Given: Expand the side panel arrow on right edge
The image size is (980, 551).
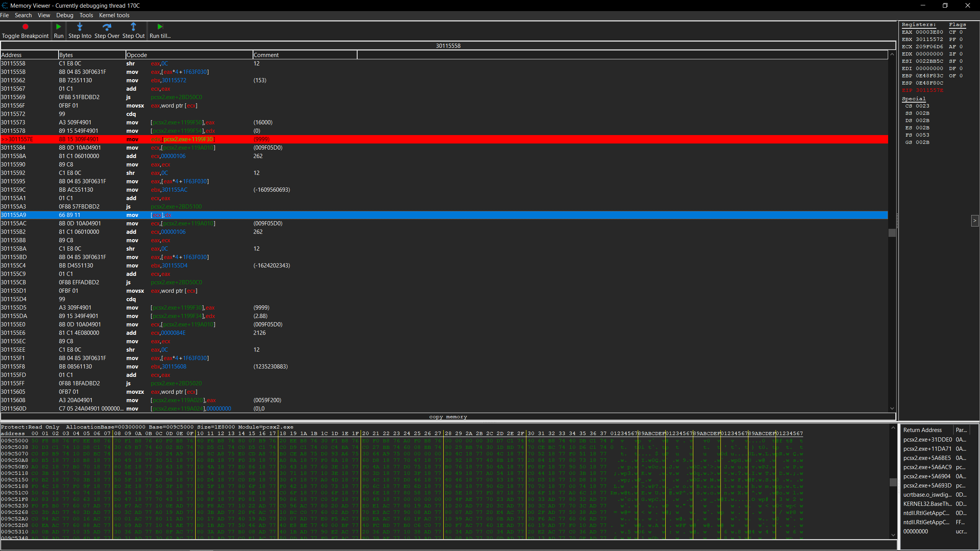Looking at the screenshot, I should [975, 221].
